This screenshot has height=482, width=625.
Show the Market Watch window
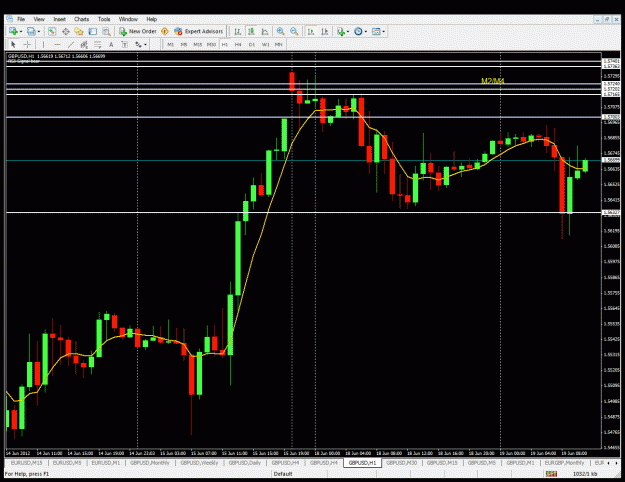coord(52,31)
